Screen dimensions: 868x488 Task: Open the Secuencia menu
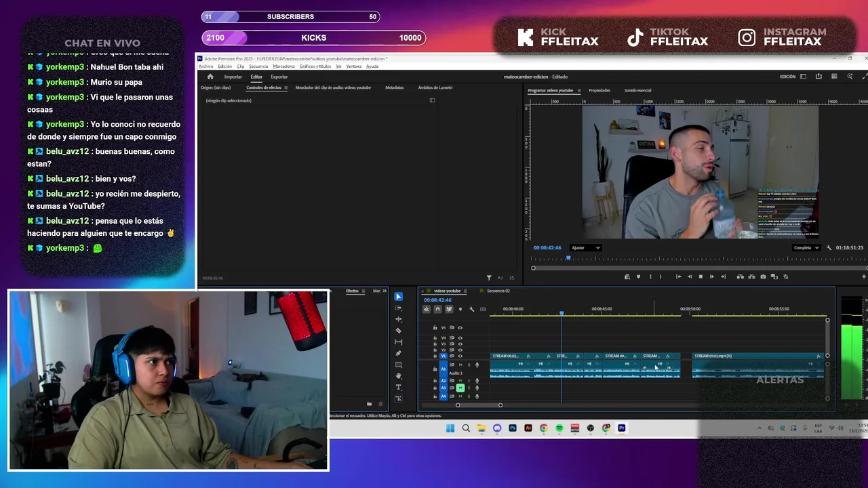pos(258,66)
